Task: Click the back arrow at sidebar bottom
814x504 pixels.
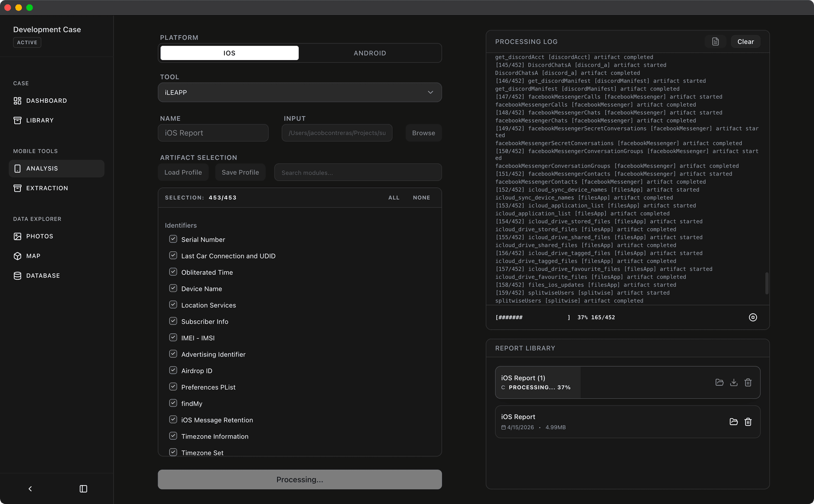Action: [30, 489]
